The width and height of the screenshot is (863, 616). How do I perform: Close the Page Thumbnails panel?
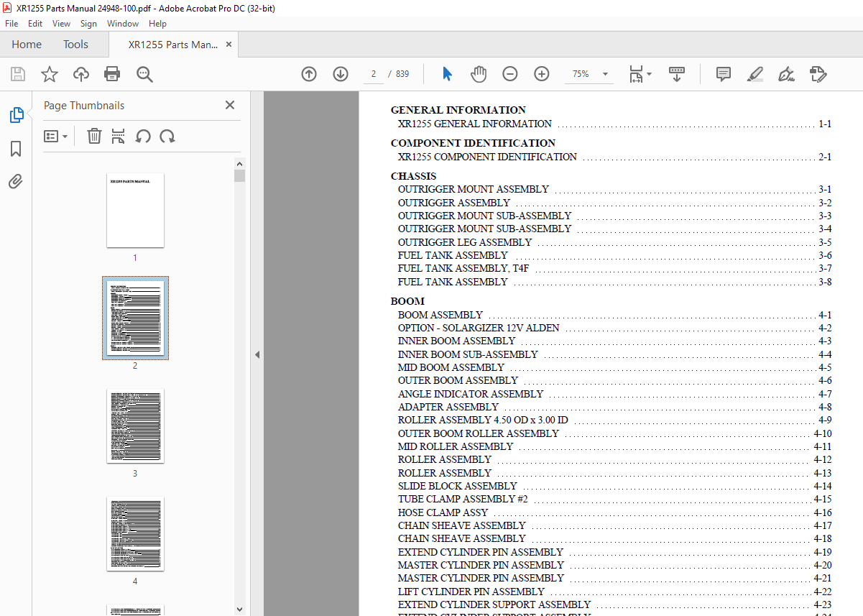[x=230, y=105]
